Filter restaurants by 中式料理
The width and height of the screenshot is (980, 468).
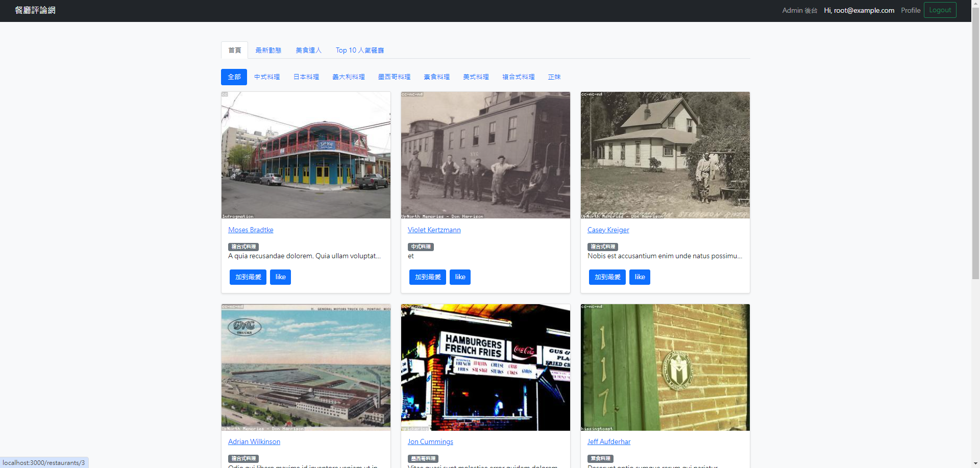coord(267,77)
